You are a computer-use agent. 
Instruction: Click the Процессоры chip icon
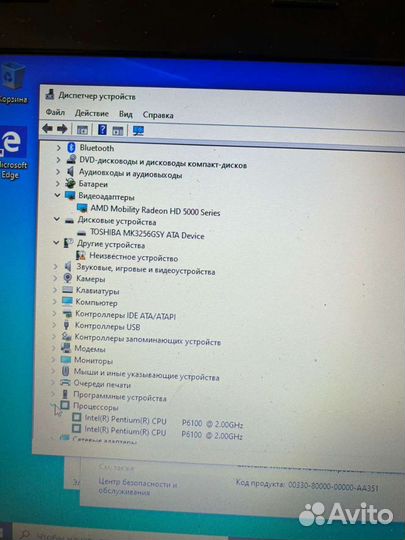pyautogui.click(x=65, y=405)
